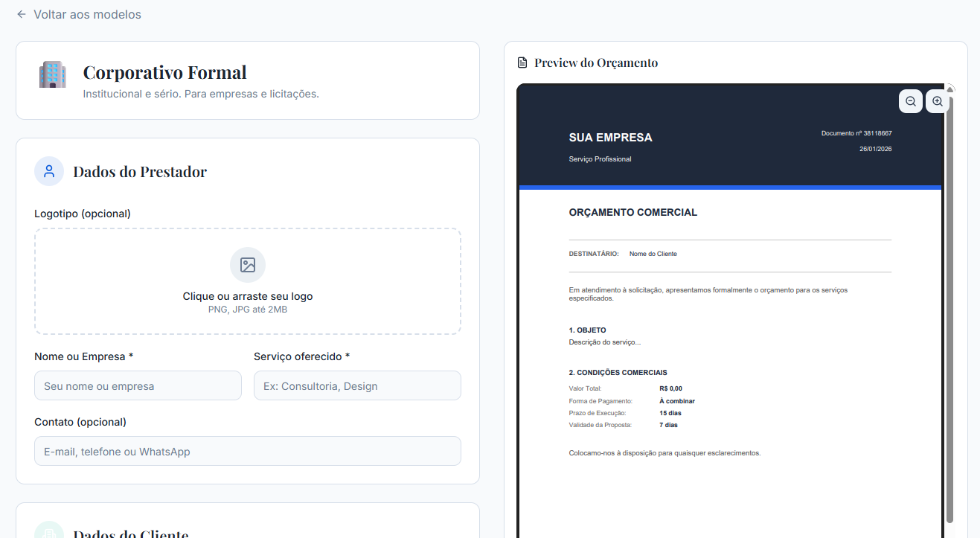Click the 'PNG, JPG até 2MB' hint
The width and height of the screenshot is (980, 538).
[248, 310]
